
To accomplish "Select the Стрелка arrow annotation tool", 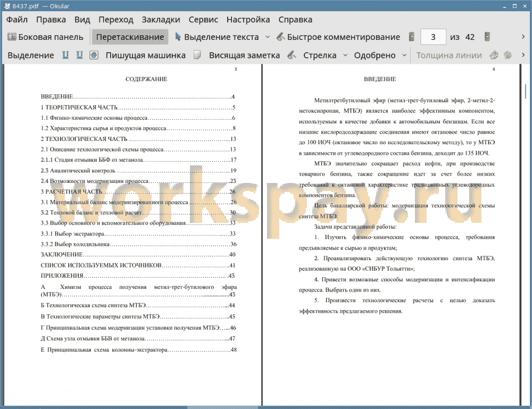I will pyautogui.click(x=320, y=55).
